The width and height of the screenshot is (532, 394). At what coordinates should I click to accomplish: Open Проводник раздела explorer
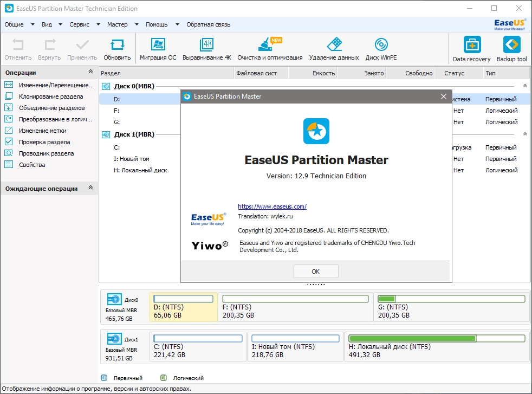pyautogui.click(x=39, y=153)
